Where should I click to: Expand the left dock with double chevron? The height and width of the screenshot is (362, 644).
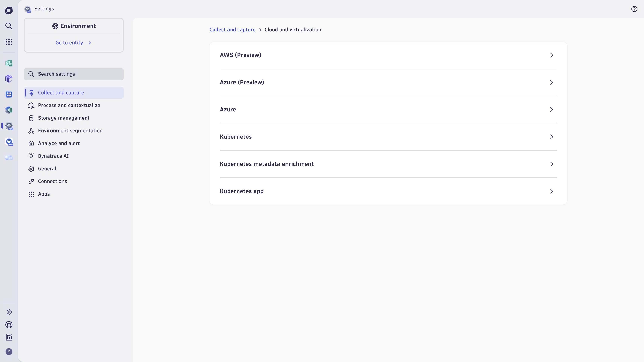click(x=9, y=312)
